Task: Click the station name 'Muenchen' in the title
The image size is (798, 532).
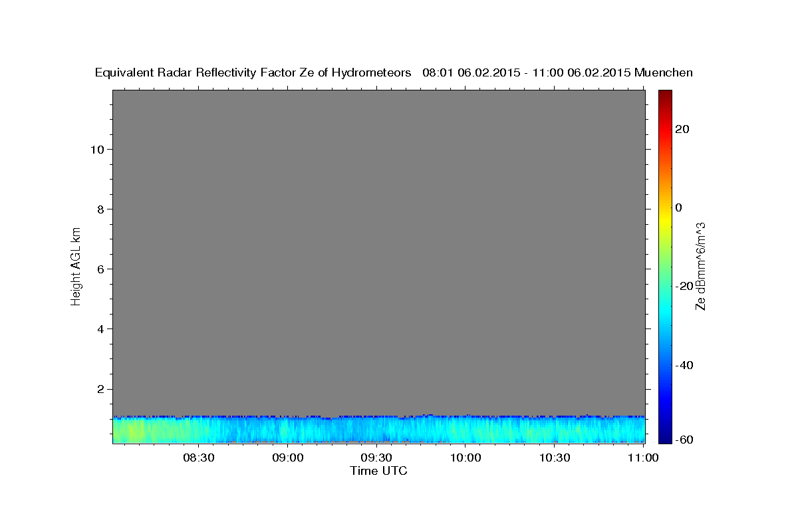Action: [x=664, y=73]
